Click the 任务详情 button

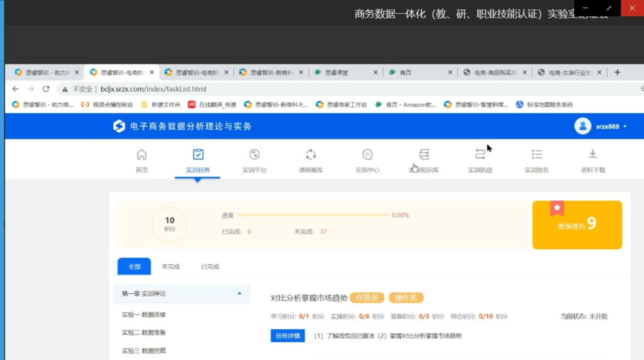click(288, 336)
